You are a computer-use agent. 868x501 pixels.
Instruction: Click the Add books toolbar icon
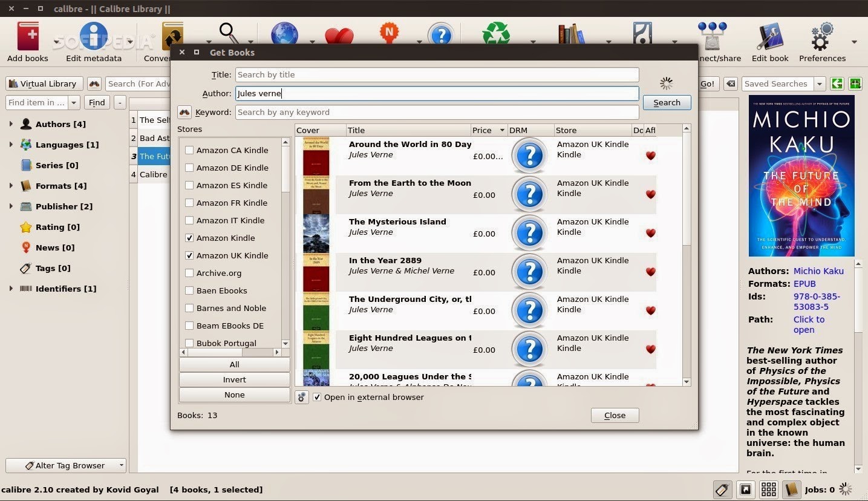pyautogui.click(x=28, y=38)
